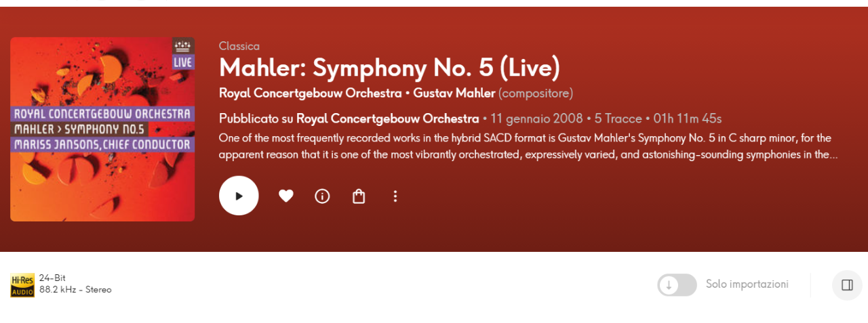Toggle the Solo importazioni switch
Image resolution: width=868 pixels, height=323 pixels.
pyautogui.click(x=677, y=284)
